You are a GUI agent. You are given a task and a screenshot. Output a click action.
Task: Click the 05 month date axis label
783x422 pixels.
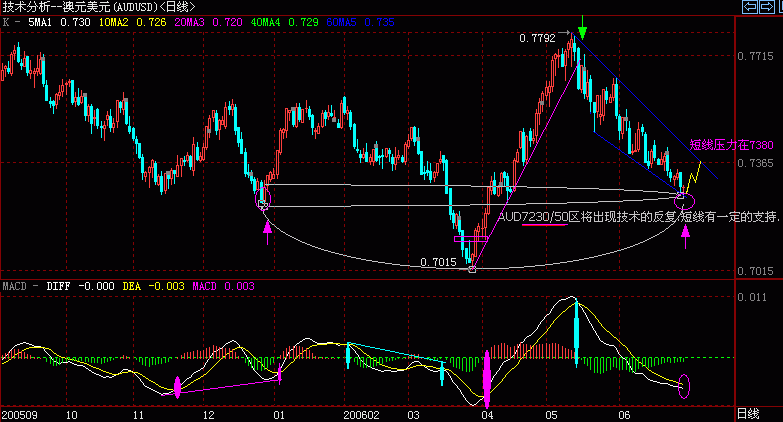point(551,415)
